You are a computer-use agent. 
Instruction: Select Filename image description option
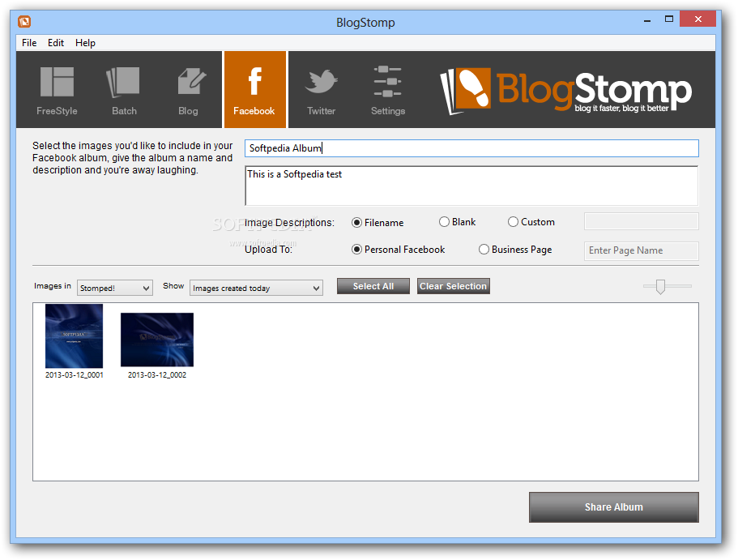pos(378,222)
